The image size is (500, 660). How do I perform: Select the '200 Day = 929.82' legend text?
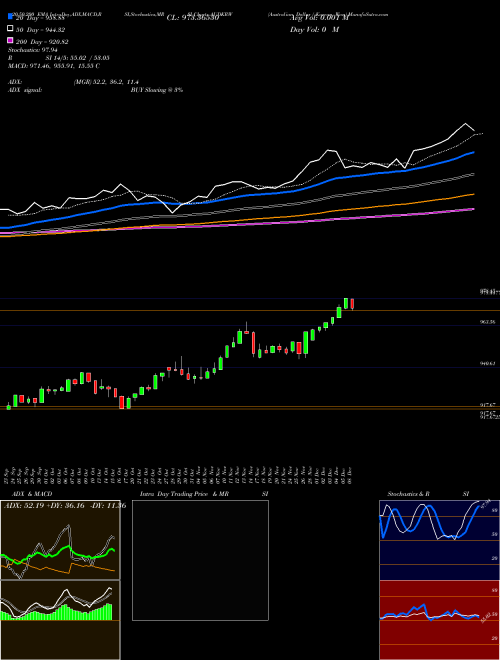(42, 42)
